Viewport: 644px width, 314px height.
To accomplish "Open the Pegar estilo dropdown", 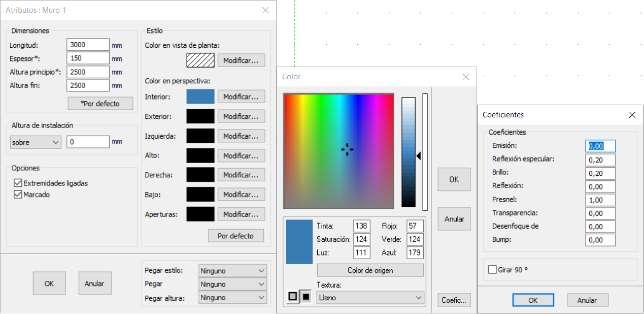I will click(232, 271).
